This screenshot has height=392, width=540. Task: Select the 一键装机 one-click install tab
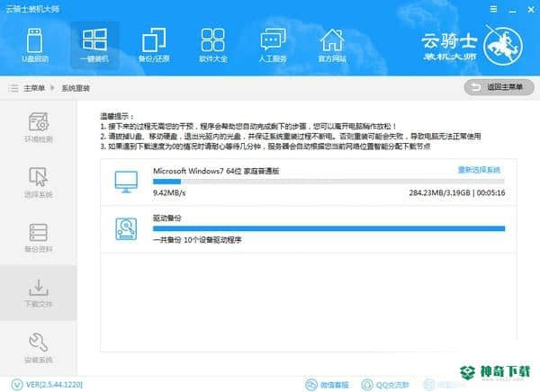(94, 45)
